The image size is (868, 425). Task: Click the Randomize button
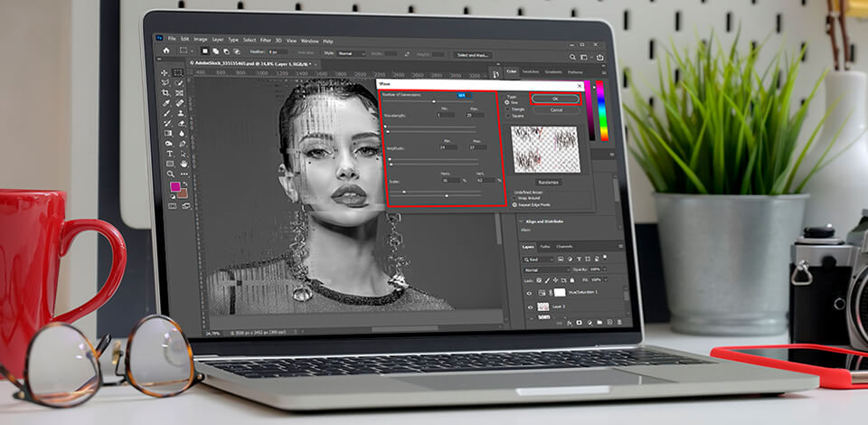(x=549, y=182)
